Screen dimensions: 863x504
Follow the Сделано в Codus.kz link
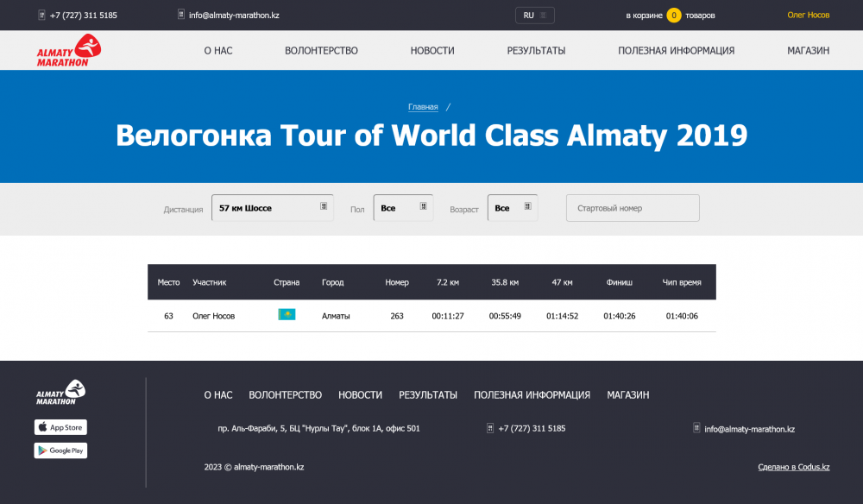[793, 467]
